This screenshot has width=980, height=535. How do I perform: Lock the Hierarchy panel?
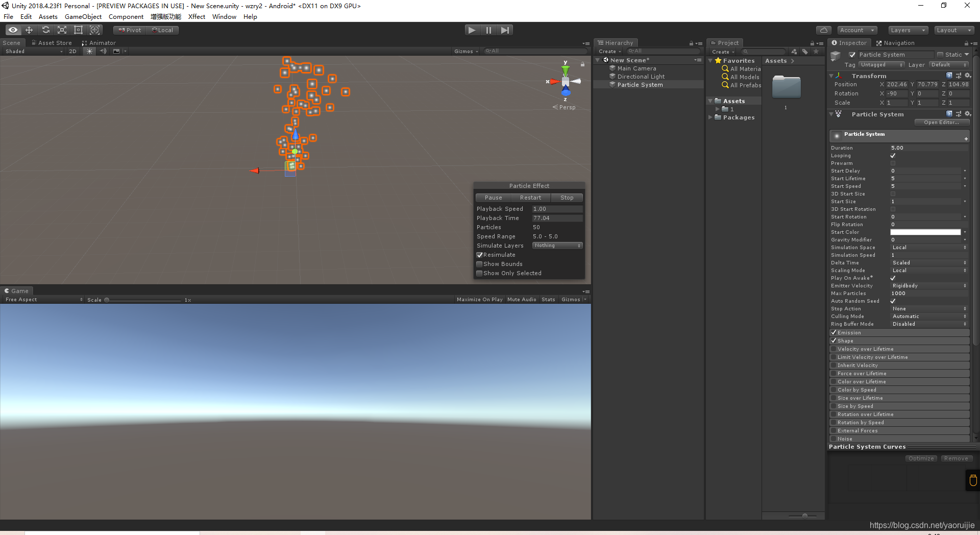pos(691,43)
